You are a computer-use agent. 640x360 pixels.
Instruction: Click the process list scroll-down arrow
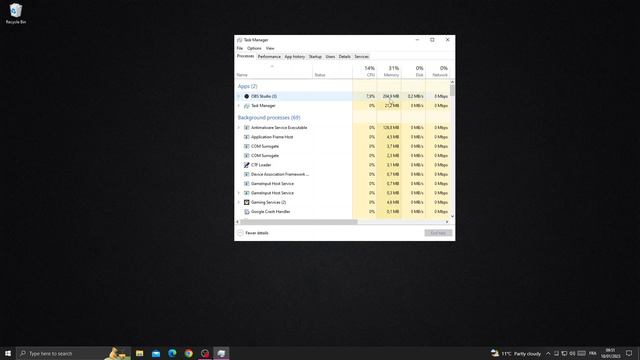452,216
